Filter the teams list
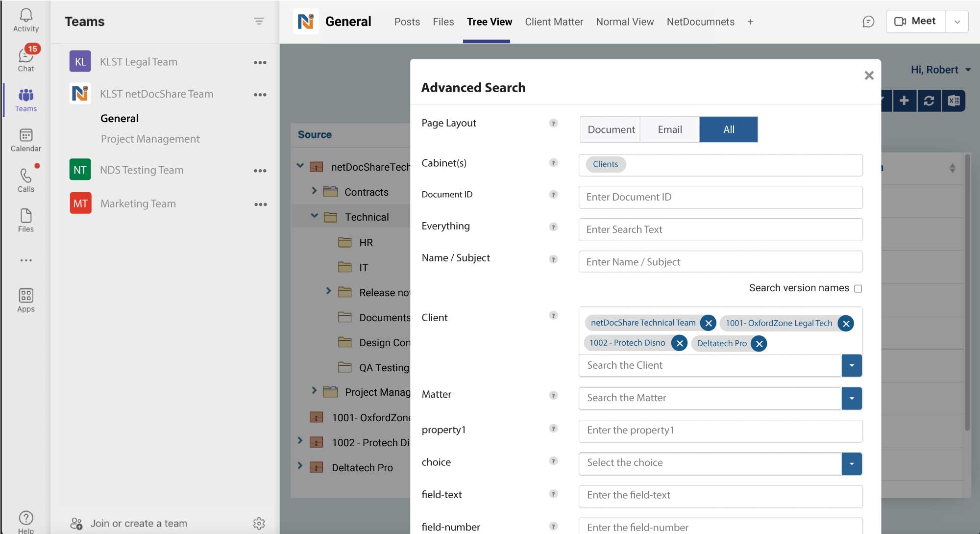980x534 pixels. [259, 21]
